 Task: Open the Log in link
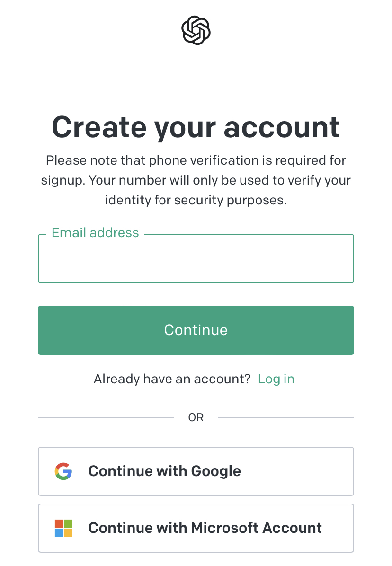(x=276, y=379)
